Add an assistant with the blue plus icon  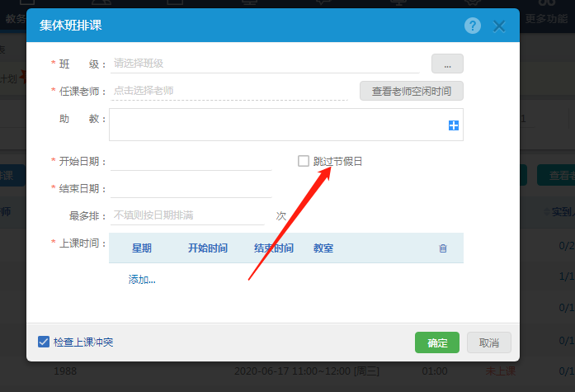point(454,125)
